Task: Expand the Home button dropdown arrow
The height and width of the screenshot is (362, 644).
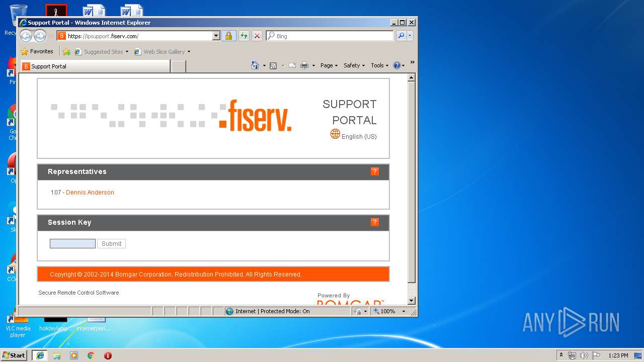Action: click(x=264, y=65)
